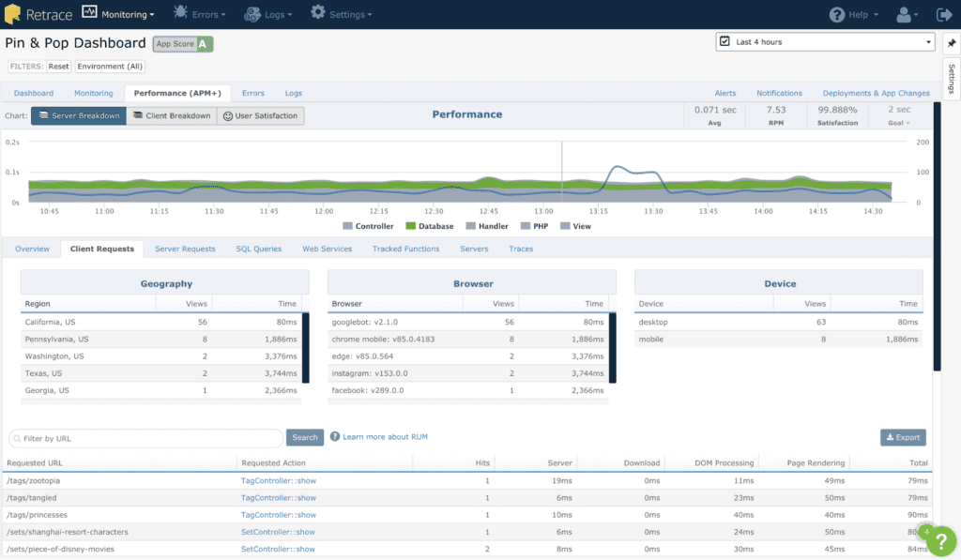Switch to the Errors tab below title

point(253,93)
